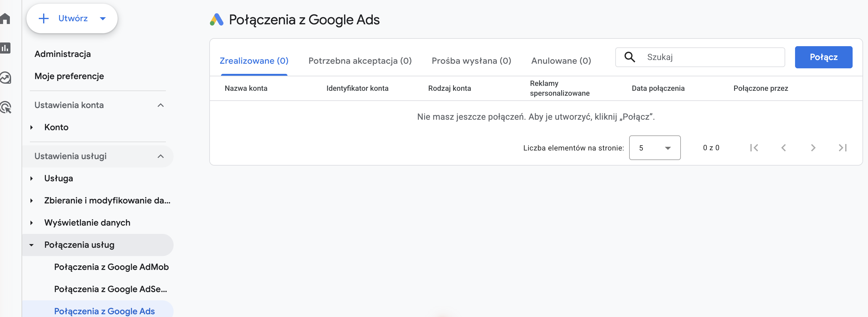Open the Advertising icon in the left rail
868x317 pixels.
6,107
